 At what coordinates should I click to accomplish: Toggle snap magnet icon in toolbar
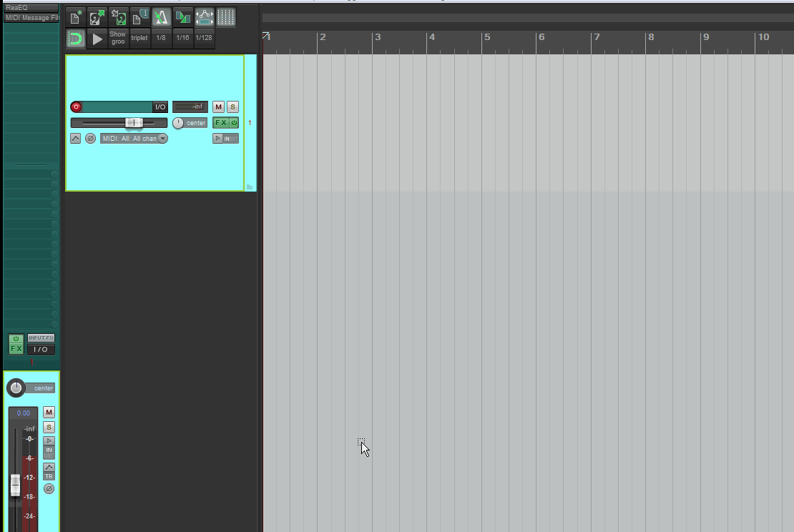(75, 39)
